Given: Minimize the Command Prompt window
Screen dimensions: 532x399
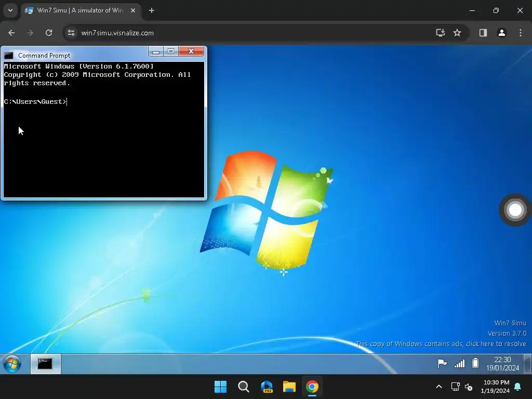Looking at the screenshot, I should 156,51.
